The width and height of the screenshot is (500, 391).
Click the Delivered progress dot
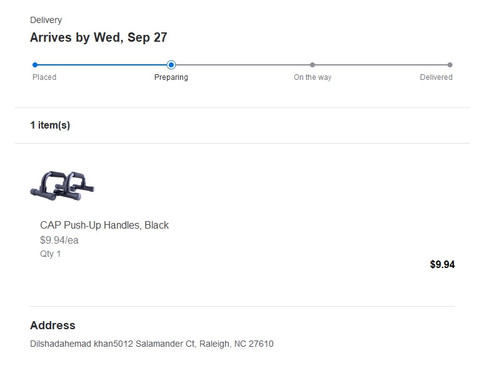click(450, 65)
